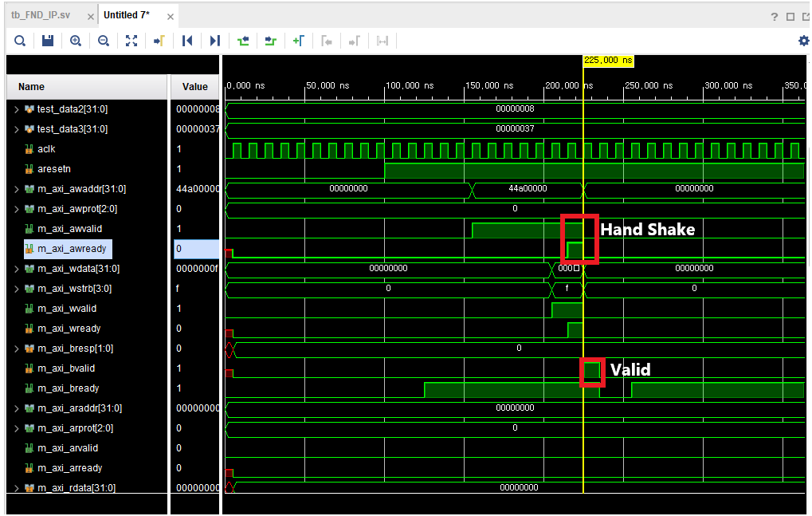Click the 225,000 ns cursor marker
Image resolution: width=812 pixels, height=516 pixels.
click(x=607, y=60)
